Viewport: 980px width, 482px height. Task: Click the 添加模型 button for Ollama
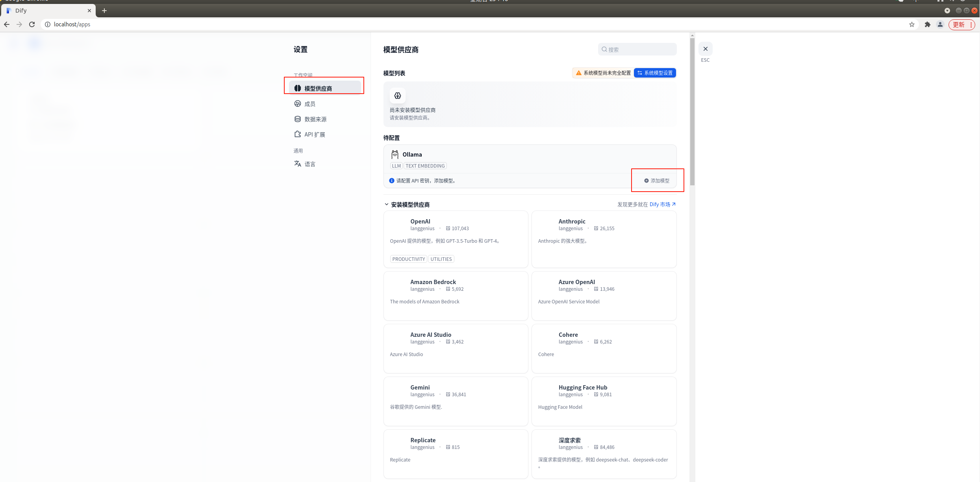[x=657, y=181]
